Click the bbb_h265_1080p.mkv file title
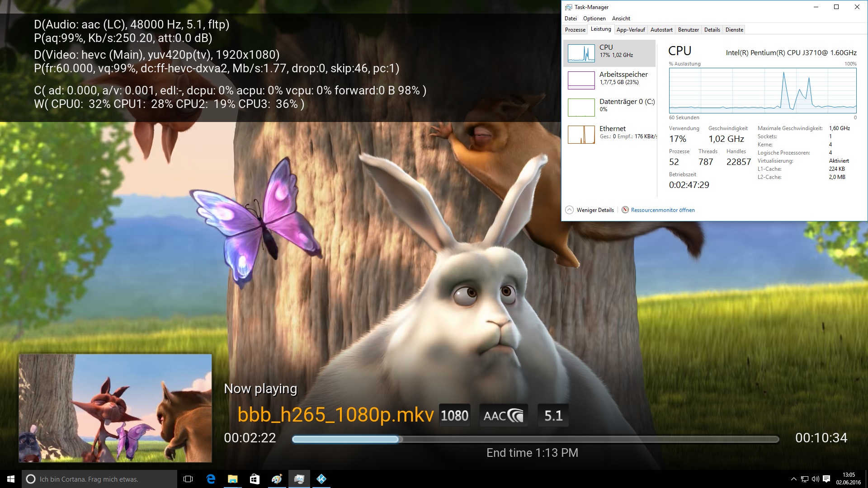The image size is (868, 488). click(x=335, y=414)
